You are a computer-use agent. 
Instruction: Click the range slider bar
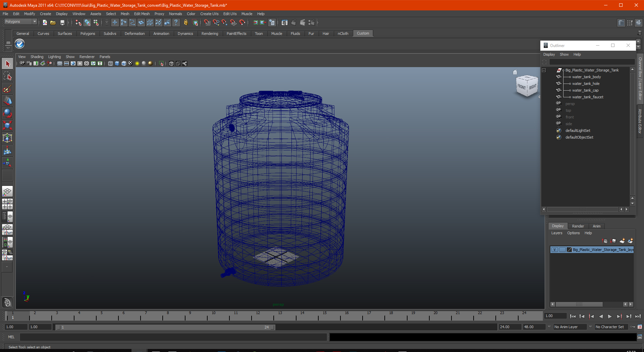pyautogui.click(x=166, y=327)
